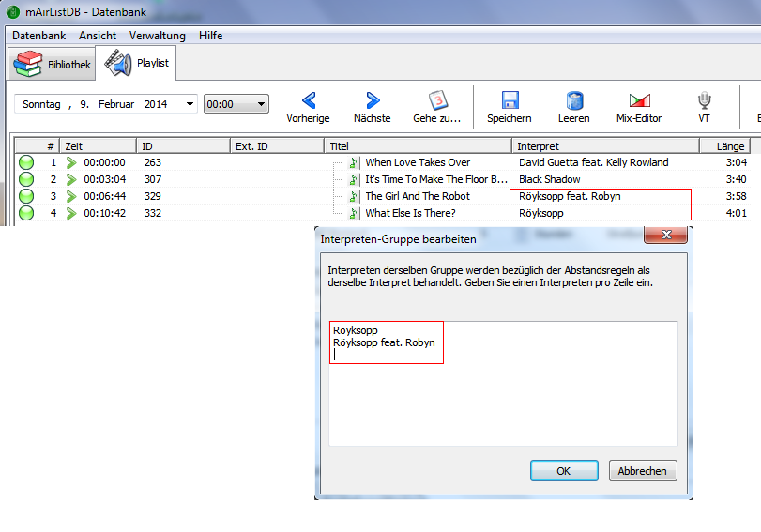Sort by the Interpret column header
The width and height of the screenshot is (761, 532).
606,146
